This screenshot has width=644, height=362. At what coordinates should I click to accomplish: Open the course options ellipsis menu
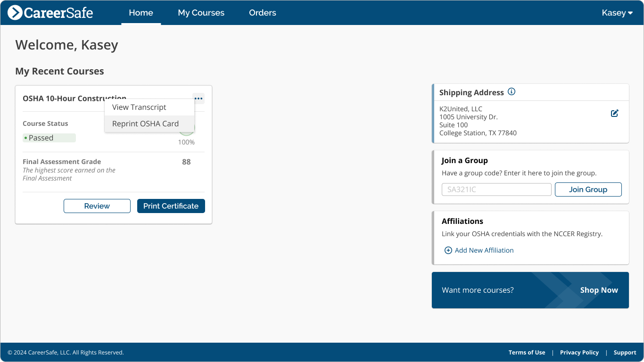198,99
